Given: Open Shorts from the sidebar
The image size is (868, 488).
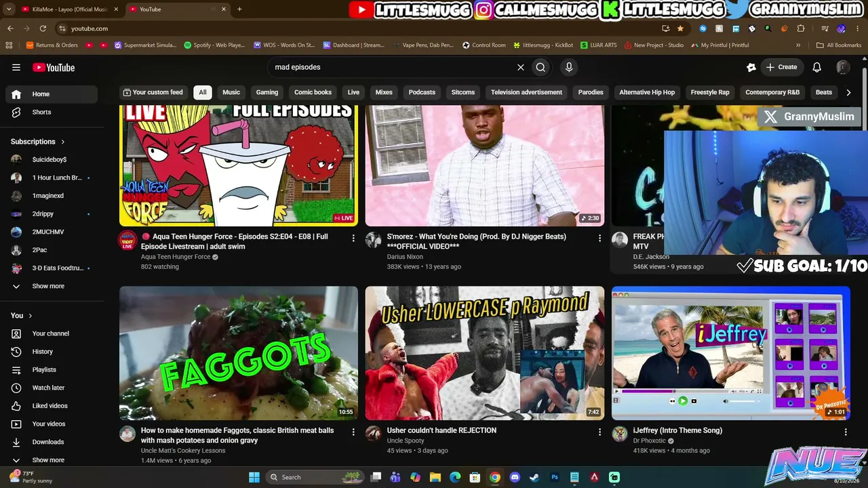Looking at the screenshot, I should 52,112.
